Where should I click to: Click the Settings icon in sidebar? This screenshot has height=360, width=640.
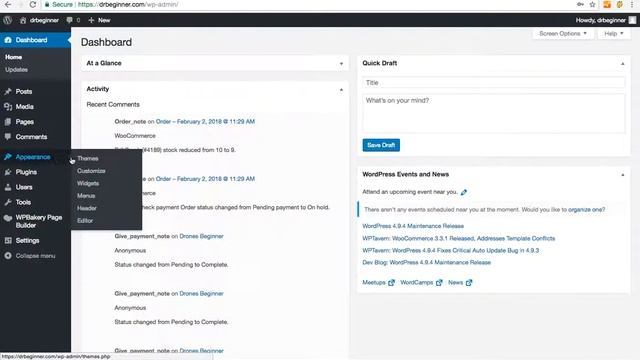click(x=8, y=240)
